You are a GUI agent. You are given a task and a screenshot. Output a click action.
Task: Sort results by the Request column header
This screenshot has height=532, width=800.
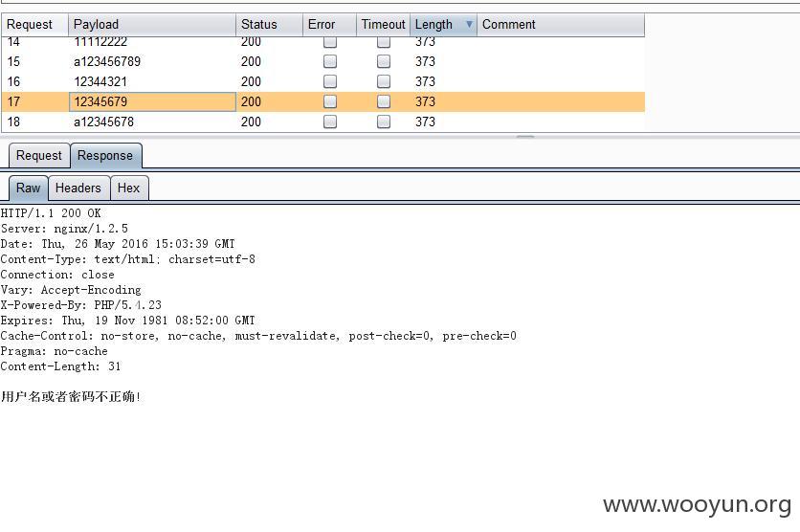[34, 25]
